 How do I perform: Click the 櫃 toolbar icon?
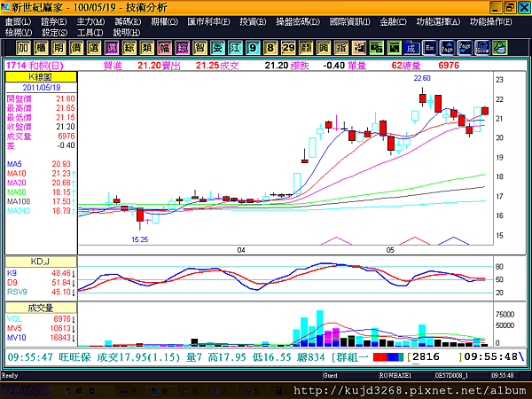coord(41,48)
